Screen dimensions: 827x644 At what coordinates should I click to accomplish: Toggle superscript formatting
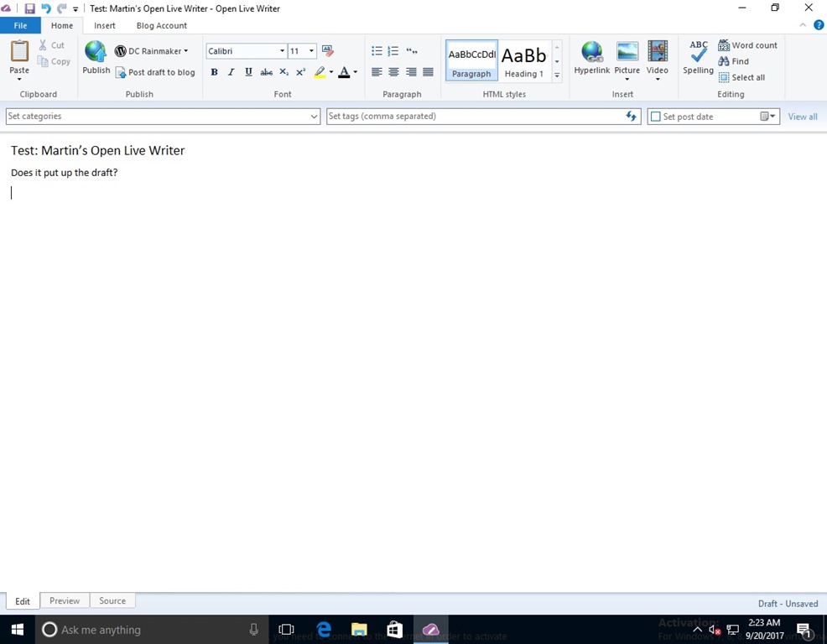click(300, 72)
